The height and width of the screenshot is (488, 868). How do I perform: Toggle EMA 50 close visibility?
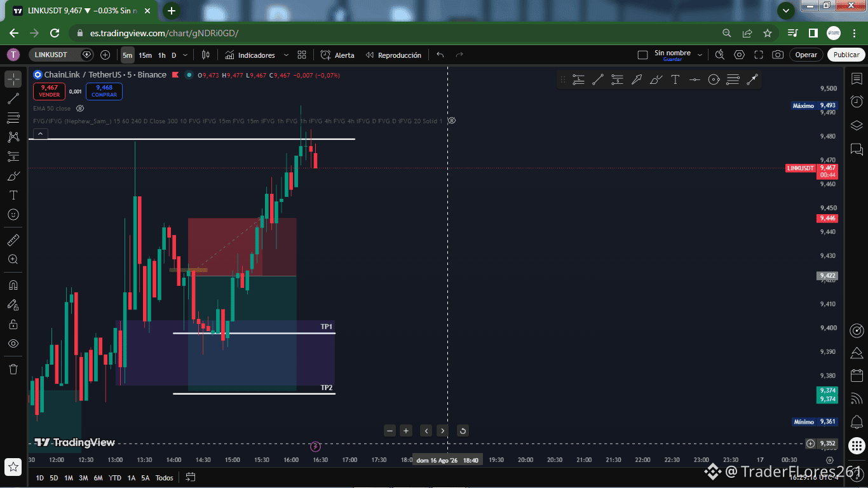[80, 109]
